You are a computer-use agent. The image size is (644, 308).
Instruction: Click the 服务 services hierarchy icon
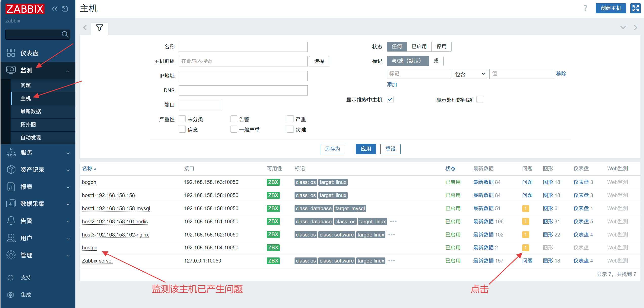pyautogui.click(x=11, y=152)
